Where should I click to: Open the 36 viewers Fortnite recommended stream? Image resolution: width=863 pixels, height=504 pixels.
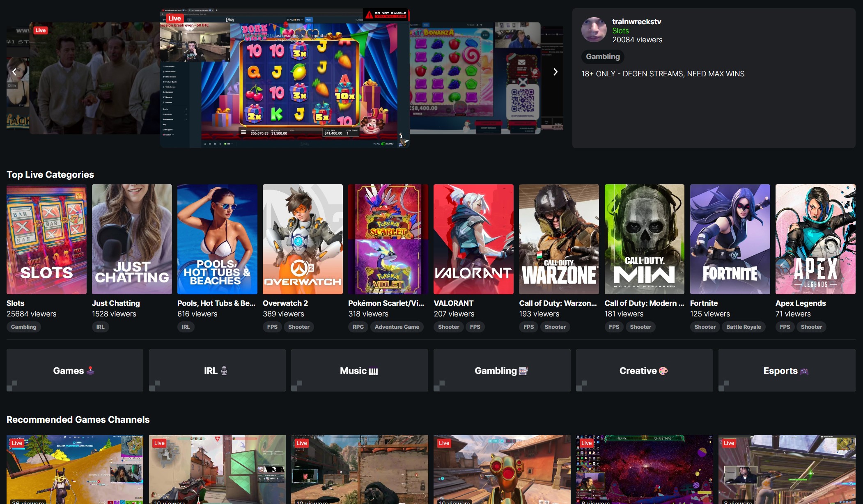pos(75,470)
